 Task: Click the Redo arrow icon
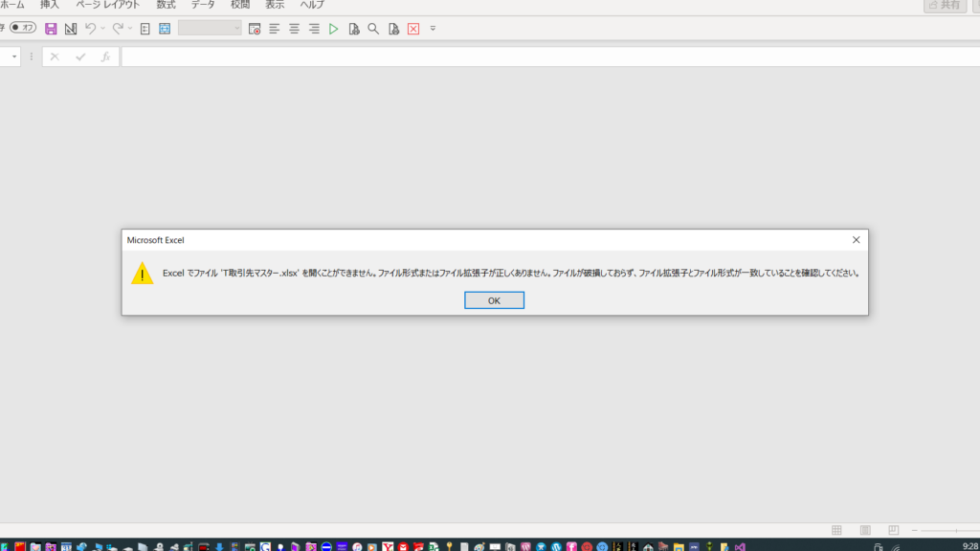point(118,29)
